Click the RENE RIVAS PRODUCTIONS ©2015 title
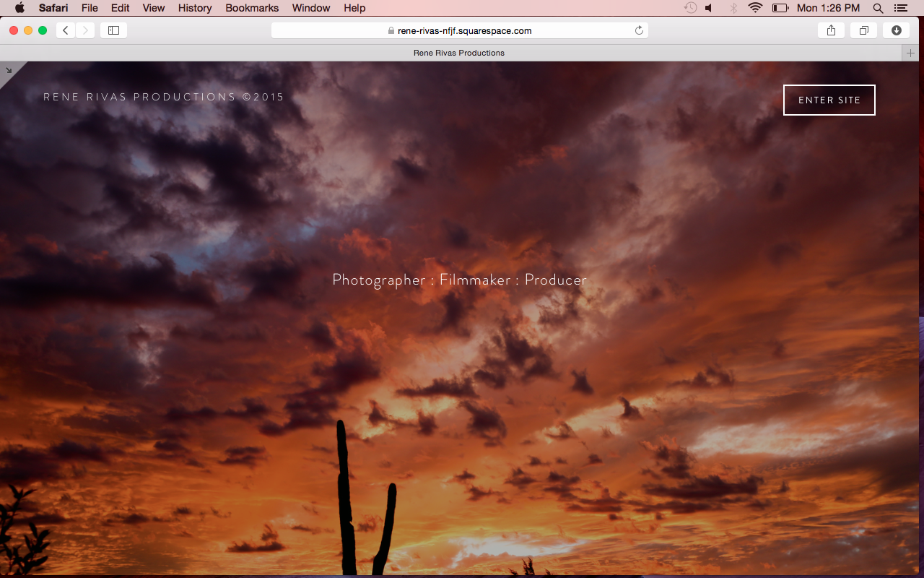924x578 pixels. pos(164,97)
